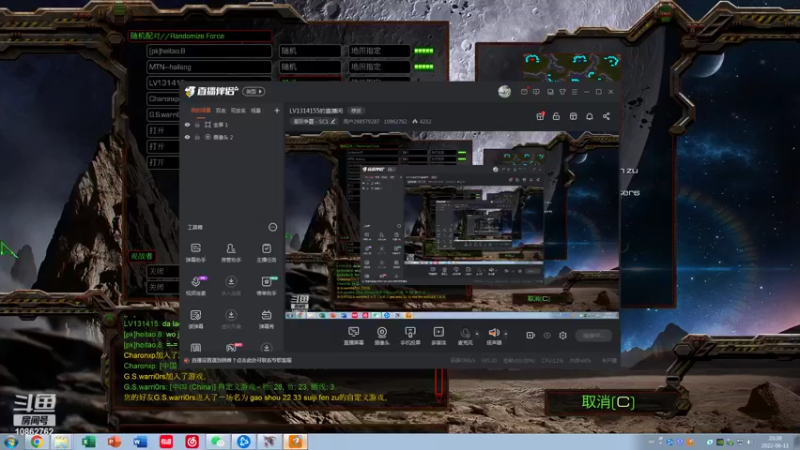Toggle visibility eye of 全屏 1 source
Image resolution: width=800 pixels, height=450 pixels.
pos(187,124)
